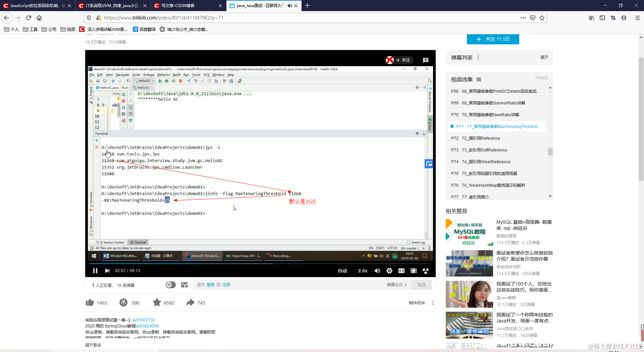The width and height of the screenshot is (644, 352).
Task: Go back in browser history
Action: click(7, 18)
